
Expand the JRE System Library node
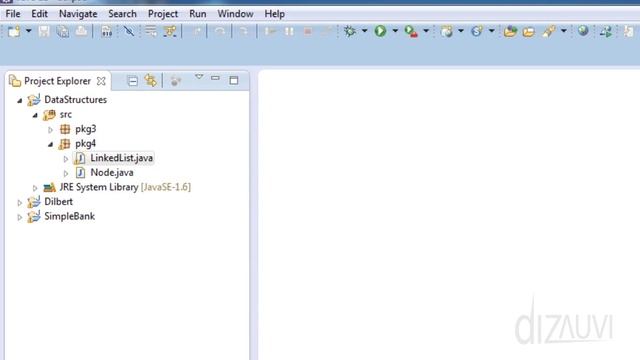click(x=35, y=188)
